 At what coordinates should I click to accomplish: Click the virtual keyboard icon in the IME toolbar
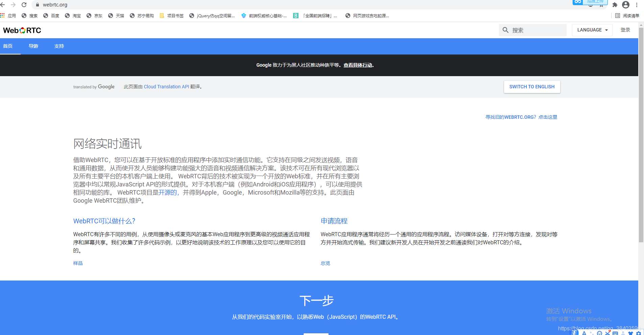pyautogui.click(x=615, y=333)
